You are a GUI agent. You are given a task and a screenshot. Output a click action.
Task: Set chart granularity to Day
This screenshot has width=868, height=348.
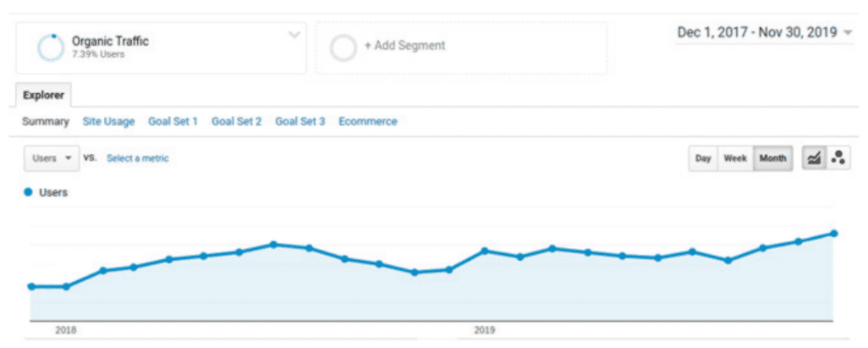(703, 158)
